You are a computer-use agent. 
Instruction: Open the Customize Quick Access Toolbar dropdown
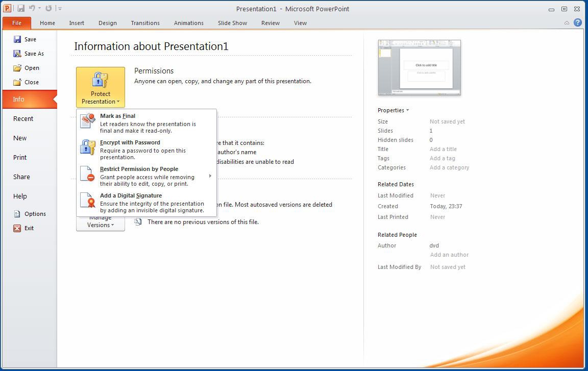click(x=59, y=8)
